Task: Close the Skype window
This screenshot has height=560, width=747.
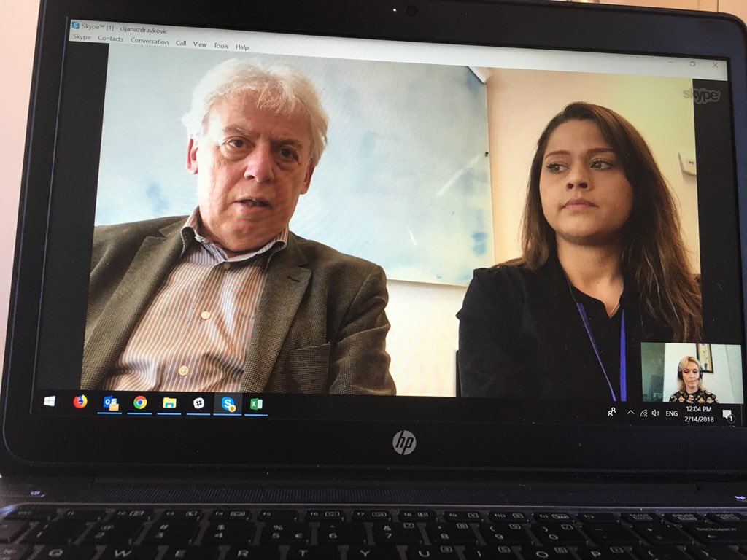Action: click(715, 65)
